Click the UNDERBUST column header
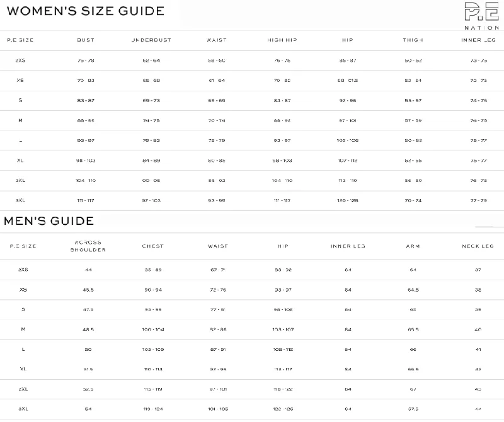 point(151,40)
